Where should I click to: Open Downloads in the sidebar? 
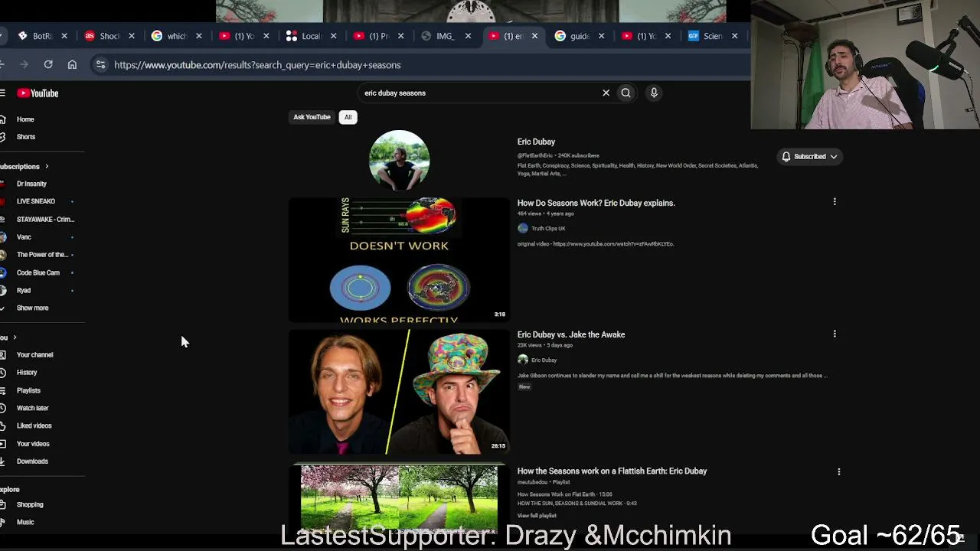pyautogui.click(x=32, y=461)
